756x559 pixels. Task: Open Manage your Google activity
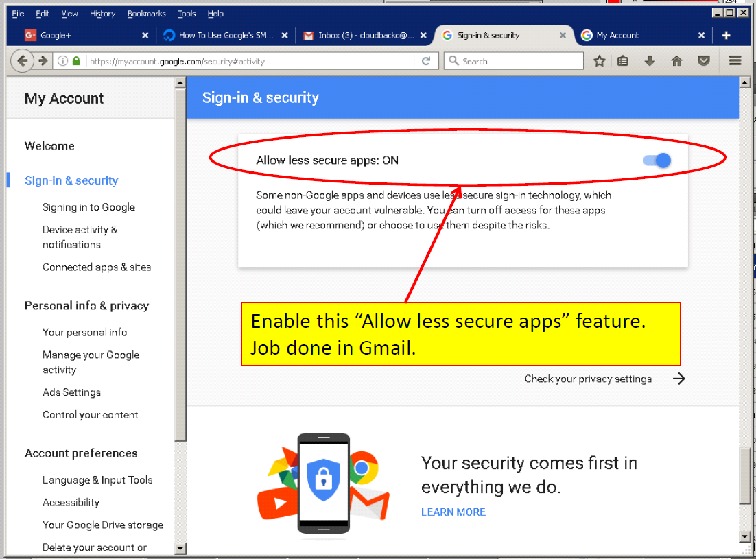[x=91, y=362]
